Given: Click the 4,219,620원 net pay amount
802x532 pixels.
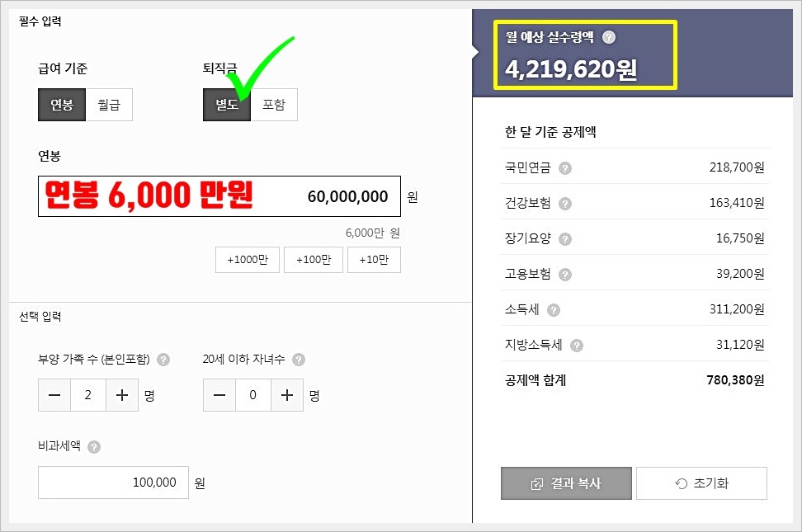Looking at the screenshot, I should click(571, 69).
